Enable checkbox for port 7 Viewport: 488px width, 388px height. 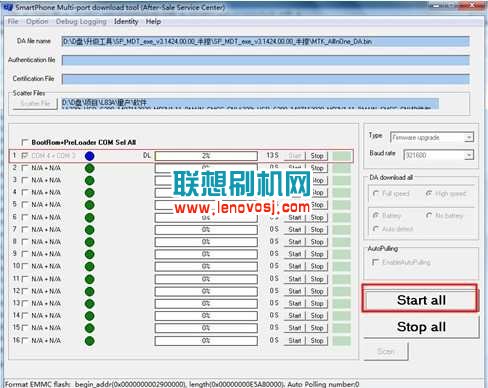tap(24, 229)
